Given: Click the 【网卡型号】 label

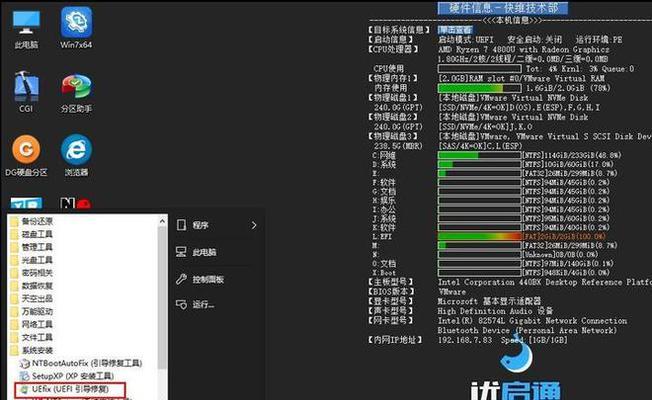Looking at the screenshot, I should 390,321.
